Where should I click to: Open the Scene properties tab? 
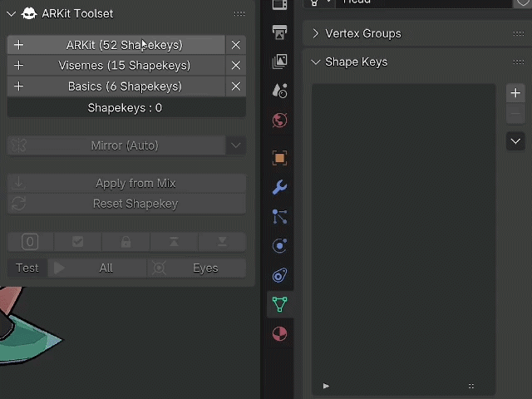click(279, 91)
